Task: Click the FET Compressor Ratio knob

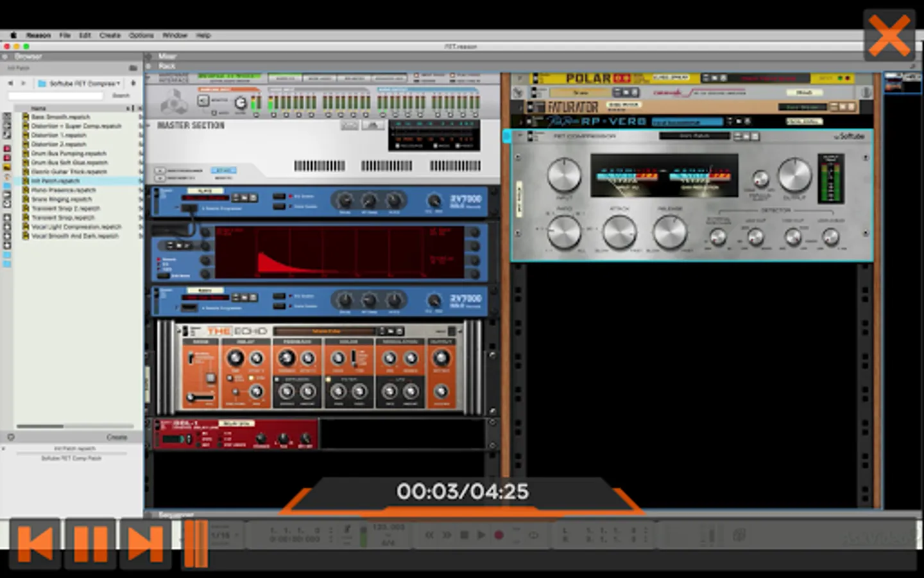Action: pyautogui.click(x=564, y=232)
